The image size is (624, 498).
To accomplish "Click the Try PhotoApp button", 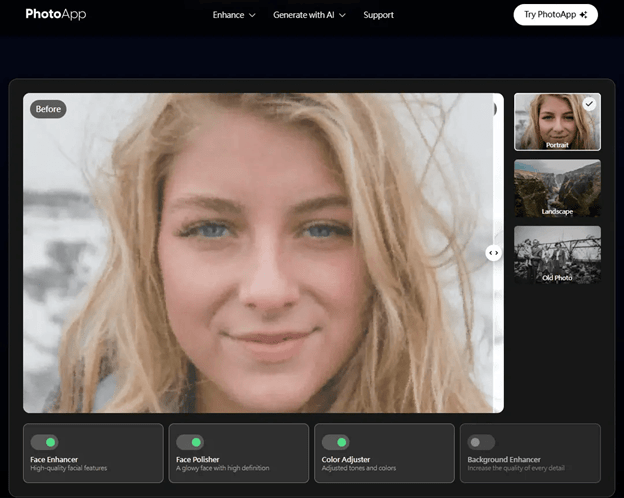I will [556, 15].
